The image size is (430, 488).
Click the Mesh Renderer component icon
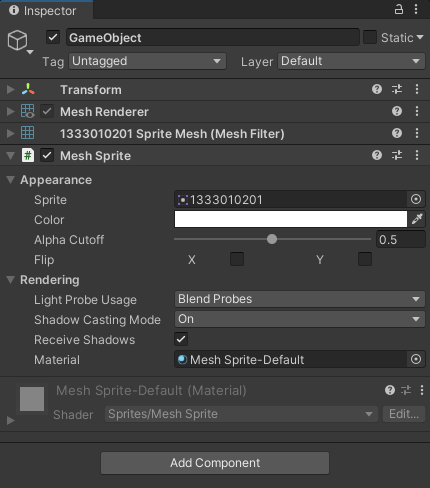(x=28, y=111)
